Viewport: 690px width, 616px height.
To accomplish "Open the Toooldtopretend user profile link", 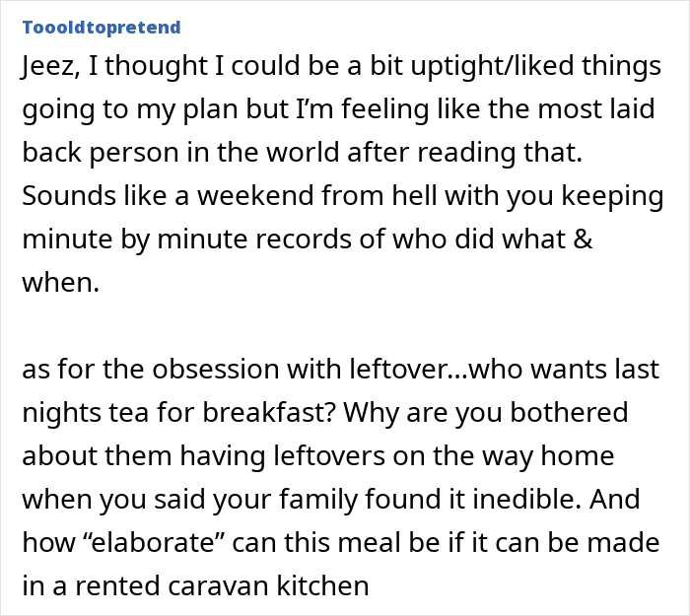I will pos(102,28).
